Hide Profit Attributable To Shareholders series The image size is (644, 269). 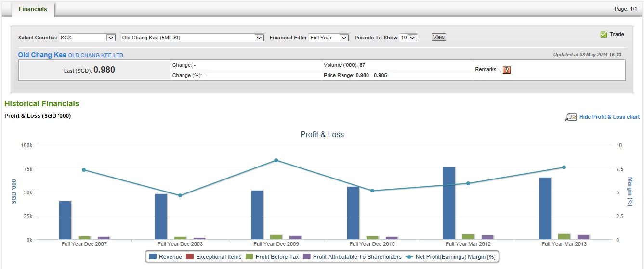(x=352, y=257)
